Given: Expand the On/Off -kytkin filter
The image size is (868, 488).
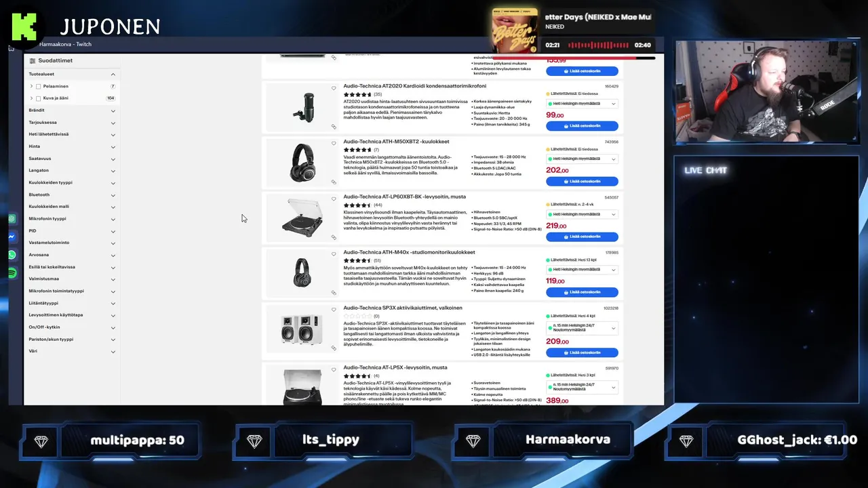Looking at the screenshot, I should point(113,327).
